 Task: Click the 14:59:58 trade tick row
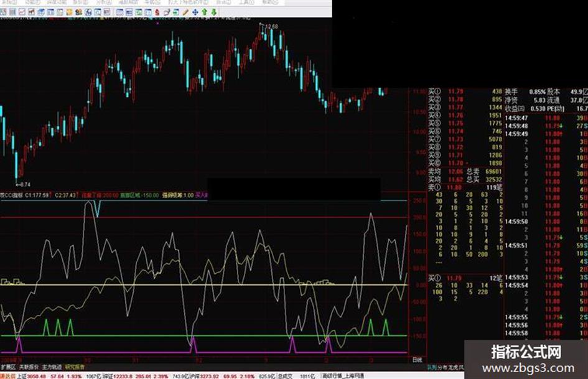coord(546,333)
